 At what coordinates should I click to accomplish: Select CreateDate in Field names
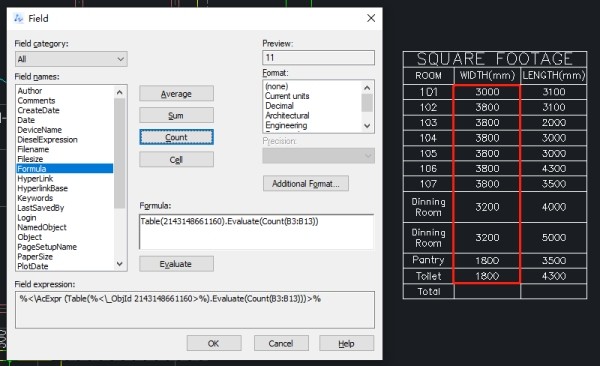click(x=38, y=110)
